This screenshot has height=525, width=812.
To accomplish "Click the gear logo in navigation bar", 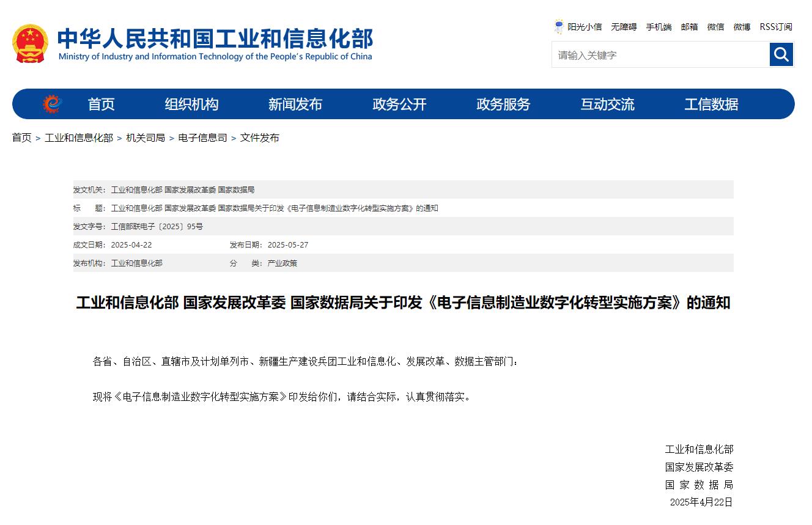I will point(52,105).
